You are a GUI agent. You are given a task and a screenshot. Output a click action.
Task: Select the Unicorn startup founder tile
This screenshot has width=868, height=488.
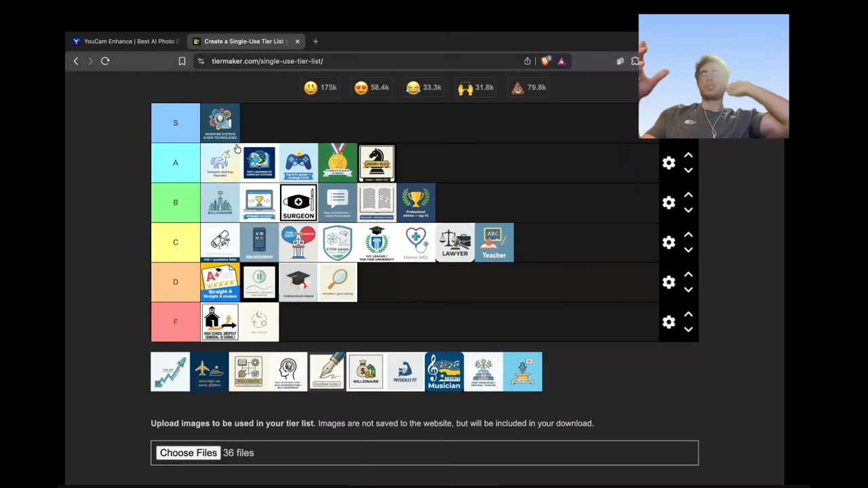coord(220,163)
